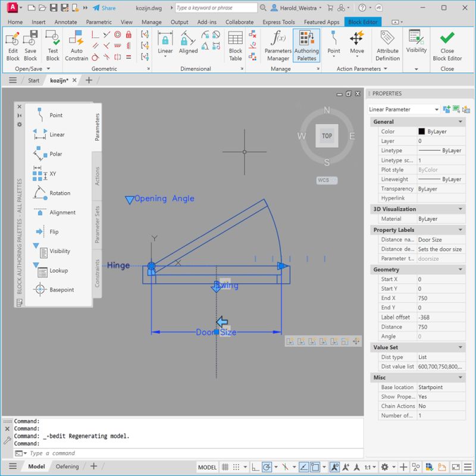Viewport: 476px width, 476px height.
Task: Choose Point parameter in authoring palette
Action: pos(48,115)
